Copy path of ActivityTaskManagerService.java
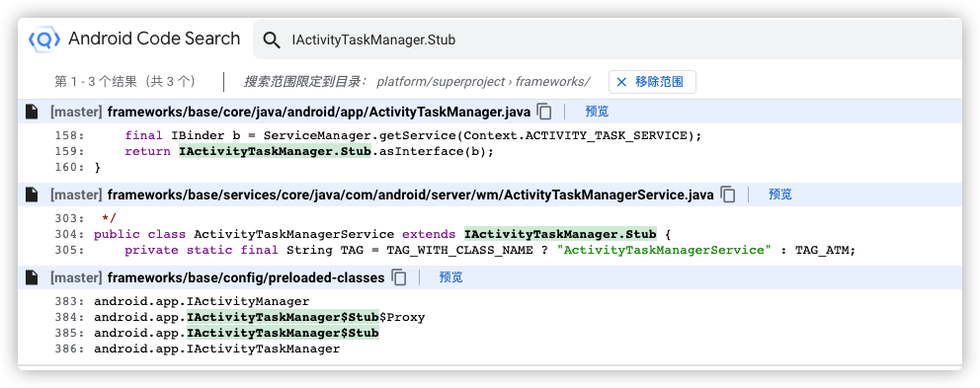 pos(727,194)
